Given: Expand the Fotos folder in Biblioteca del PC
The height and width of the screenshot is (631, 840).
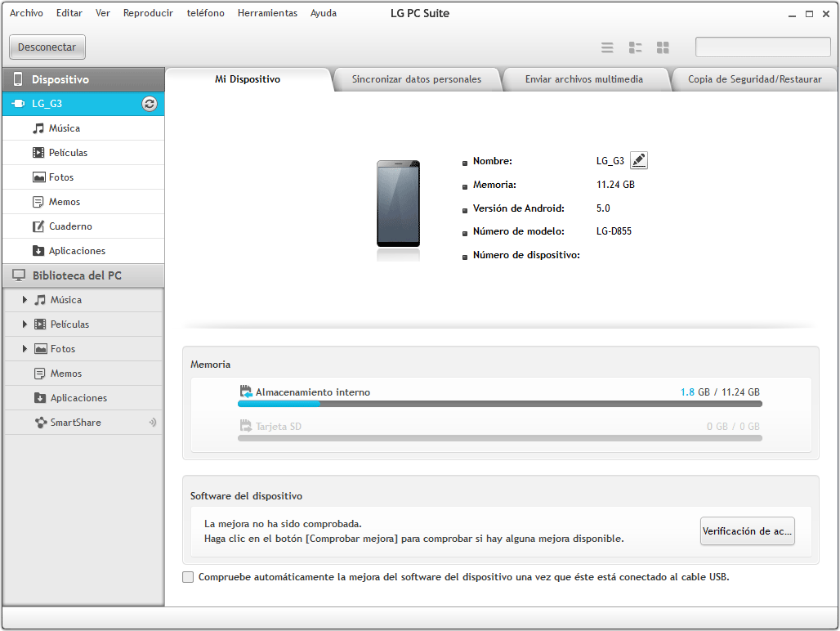Looking at the screenshot, I should 25,349.
